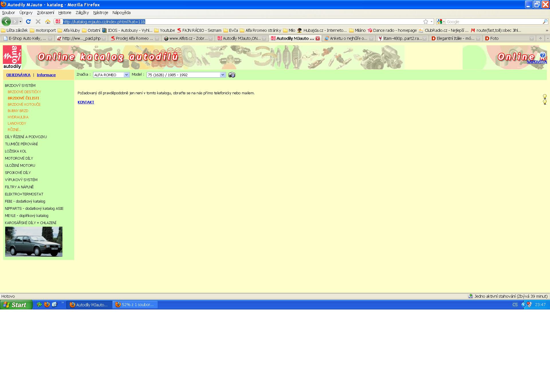Click the camera icon next to Model
This screenshot has width=550, height=392.
point(232,75)
